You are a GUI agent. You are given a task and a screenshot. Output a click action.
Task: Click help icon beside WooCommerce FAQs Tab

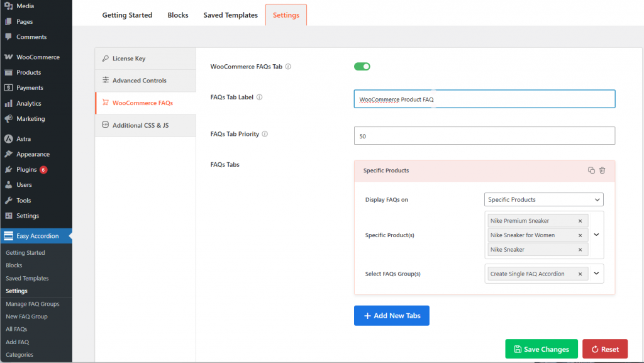289,67
